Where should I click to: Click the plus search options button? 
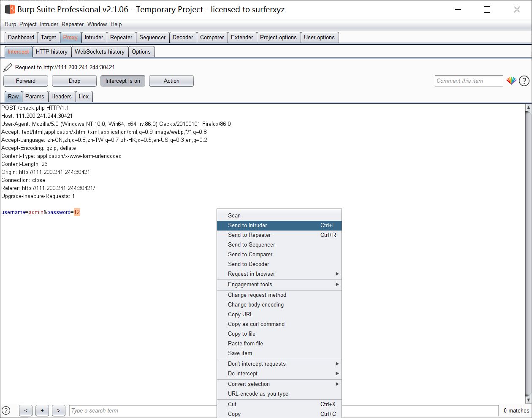(42, 410)
